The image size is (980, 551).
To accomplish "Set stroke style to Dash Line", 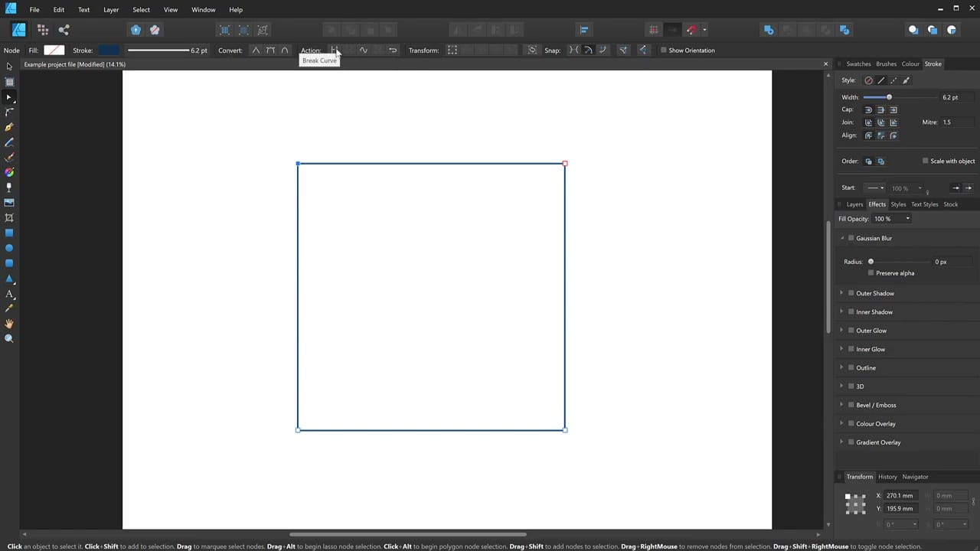I will [893, 80].
